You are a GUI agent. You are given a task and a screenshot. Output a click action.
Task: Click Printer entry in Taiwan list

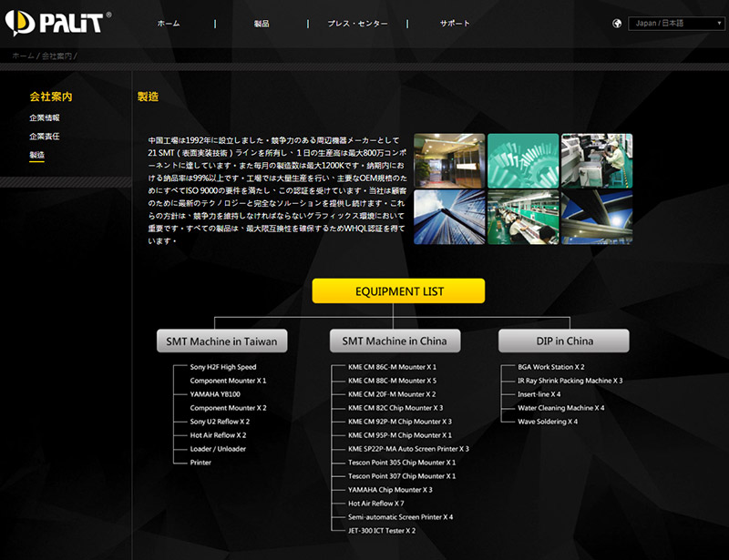(x=200, y=463)
